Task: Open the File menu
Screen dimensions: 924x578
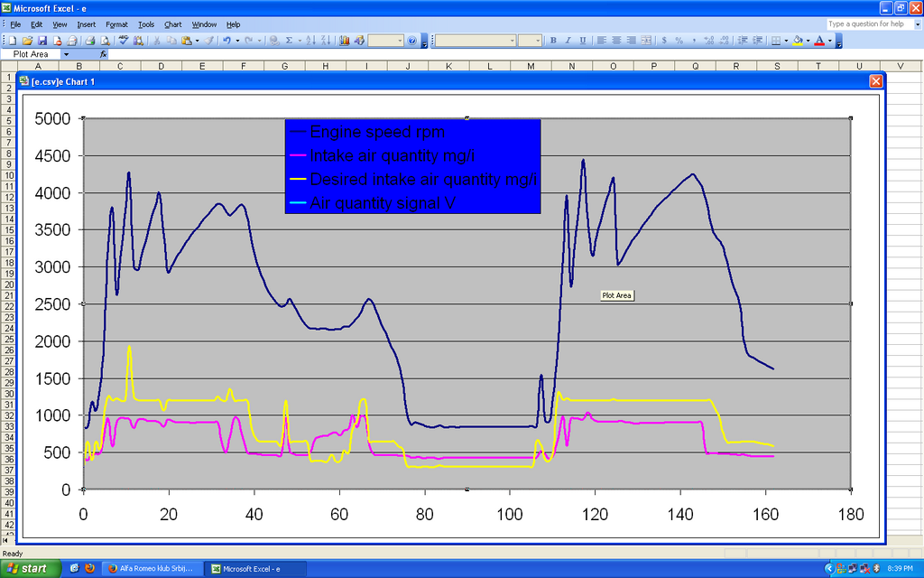Action: [15, 24]
